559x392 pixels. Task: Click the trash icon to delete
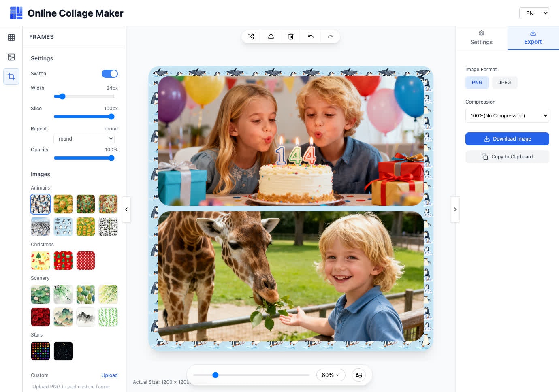pyautogui.click(x=290, y=36)
